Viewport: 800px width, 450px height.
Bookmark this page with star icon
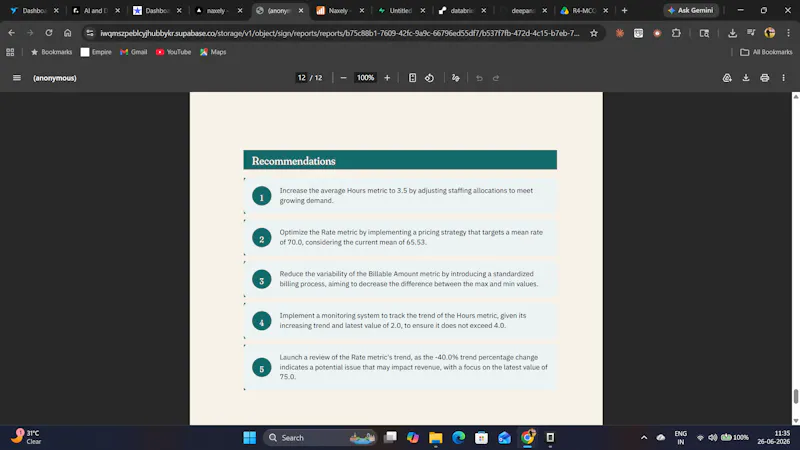click(x=594, y=33)
